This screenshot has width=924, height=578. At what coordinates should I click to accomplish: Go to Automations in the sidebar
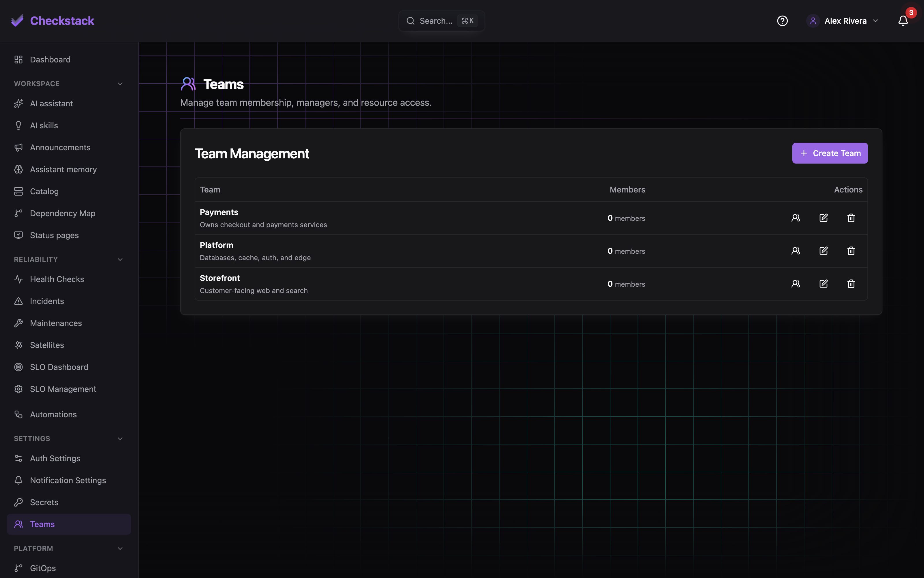(69, 415)
